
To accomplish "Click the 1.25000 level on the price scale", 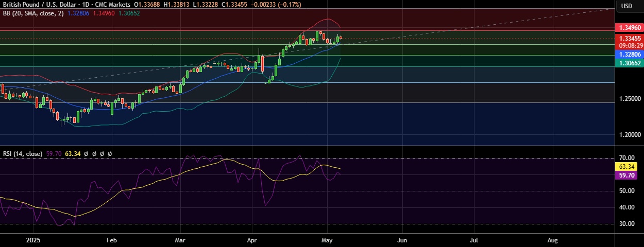I will pos(630,99).
